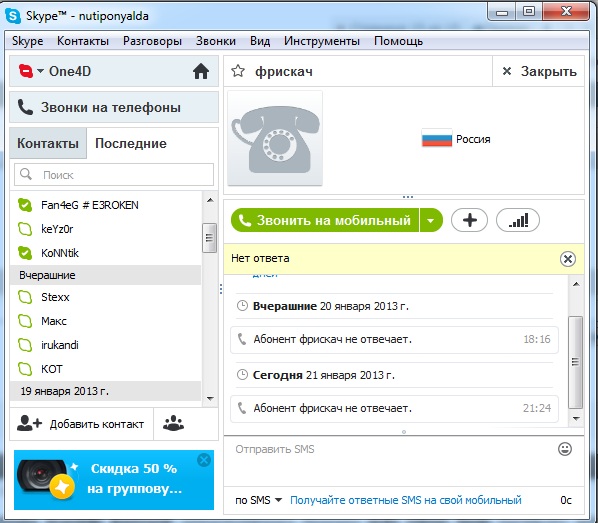Open the Skype menu
Viewport: 598px width, 523px height.
coord(27,41)
